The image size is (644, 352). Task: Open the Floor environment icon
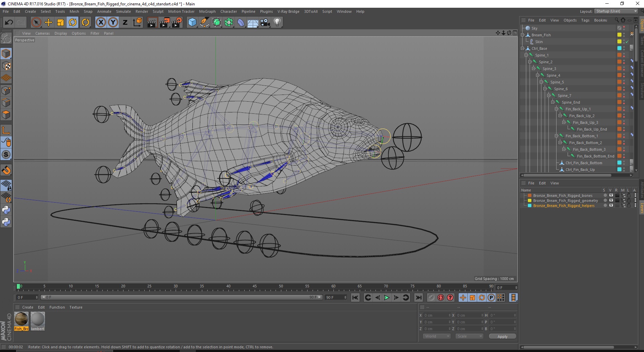[x=253, y=23]
